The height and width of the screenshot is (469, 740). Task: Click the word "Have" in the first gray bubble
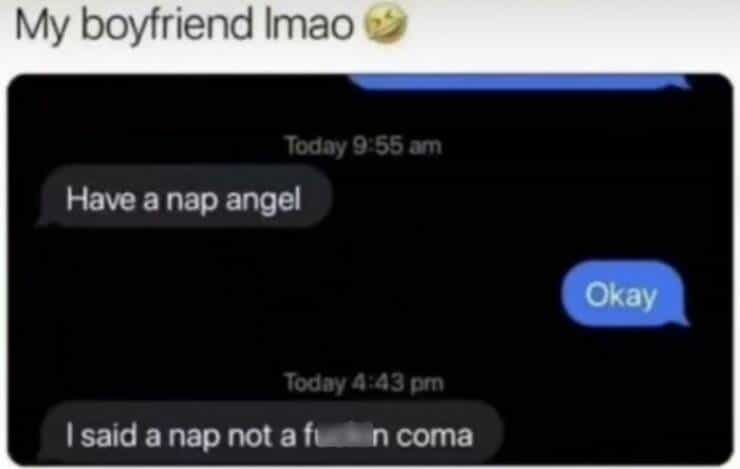101,199
